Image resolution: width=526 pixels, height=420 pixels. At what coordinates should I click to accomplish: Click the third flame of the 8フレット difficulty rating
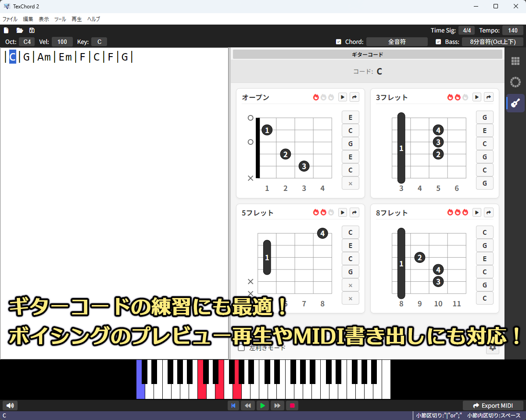point(465,212)
